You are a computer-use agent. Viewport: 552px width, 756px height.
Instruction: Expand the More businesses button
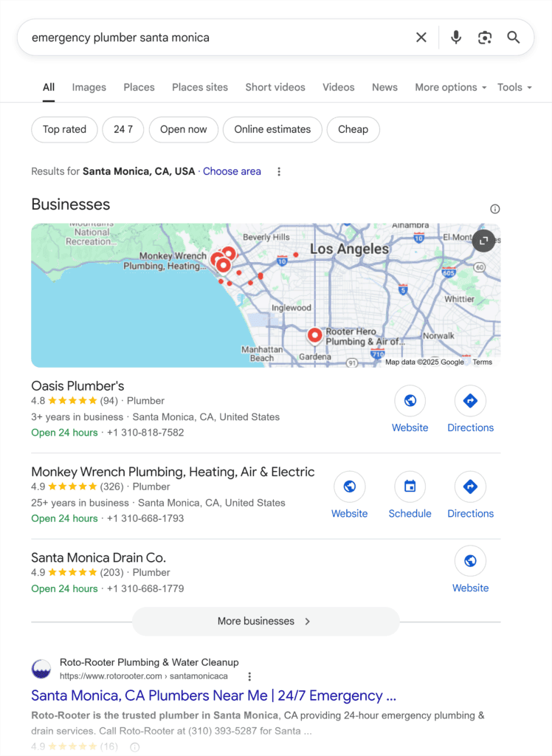(266, 621)
